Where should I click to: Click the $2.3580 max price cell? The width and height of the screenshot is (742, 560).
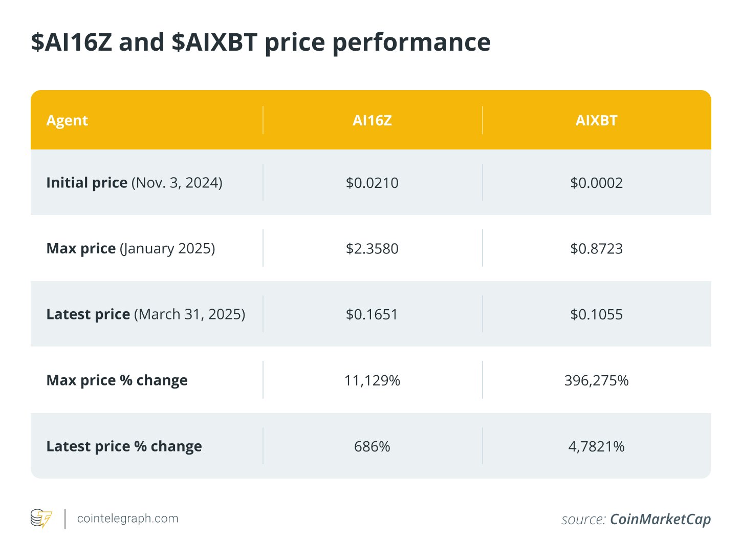coord(372,249)
